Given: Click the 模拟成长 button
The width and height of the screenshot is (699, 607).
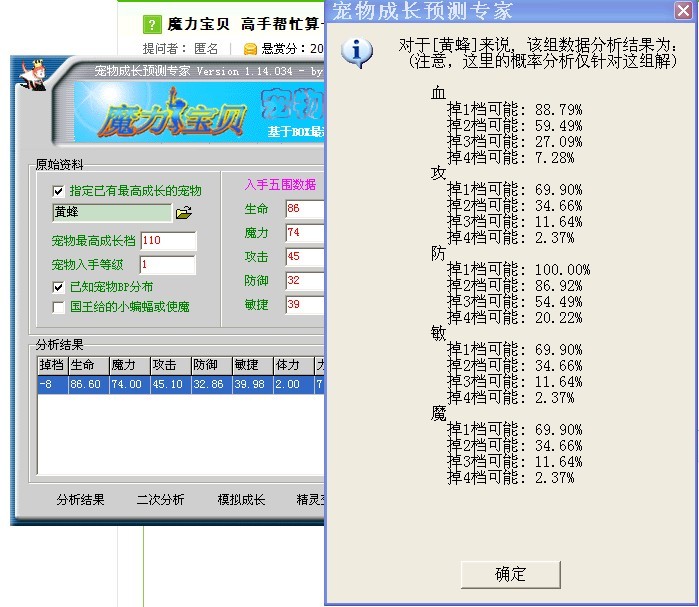Looking at the screenshot, I should click(x=241, y=500).
